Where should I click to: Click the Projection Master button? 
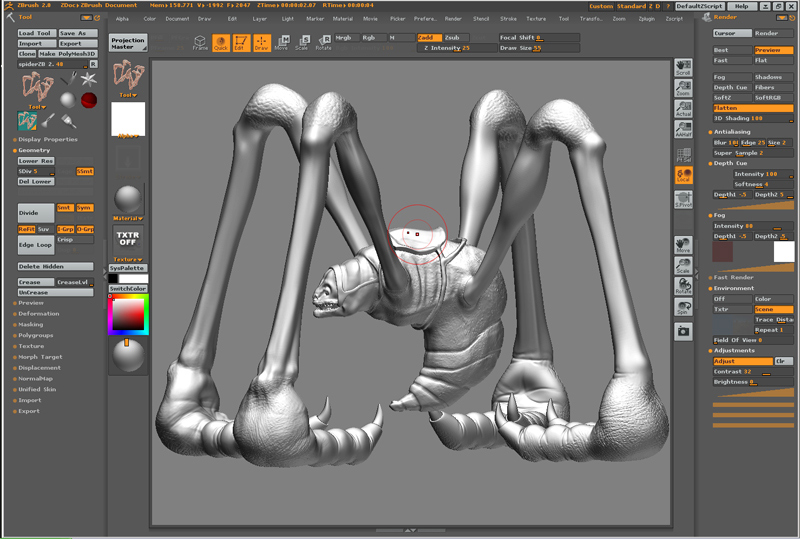(x=128, y=43)
